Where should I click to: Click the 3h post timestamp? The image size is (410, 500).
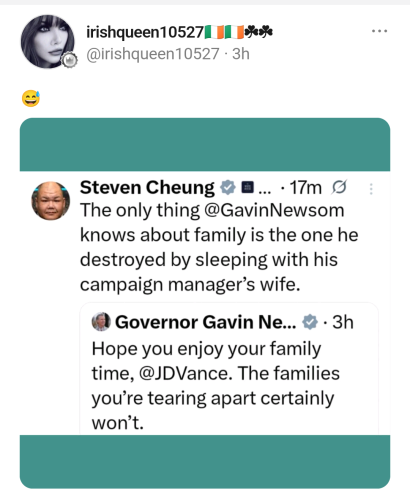(241, 54)
